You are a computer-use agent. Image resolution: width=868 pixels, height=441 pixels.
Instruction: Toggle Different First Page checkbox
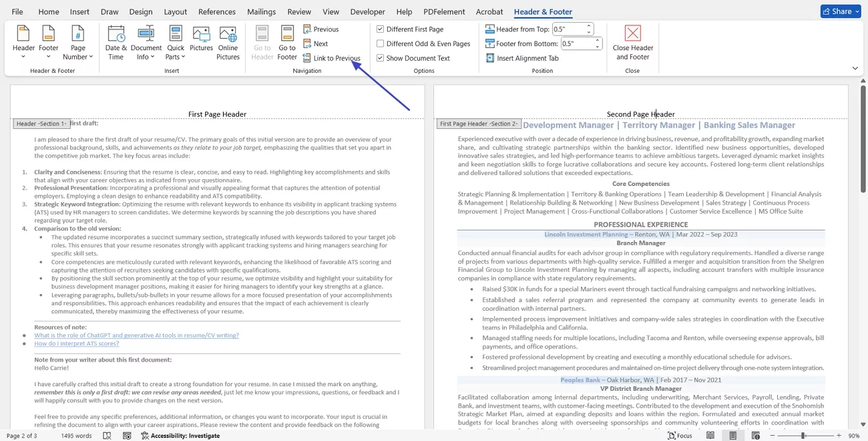[380, 29]
